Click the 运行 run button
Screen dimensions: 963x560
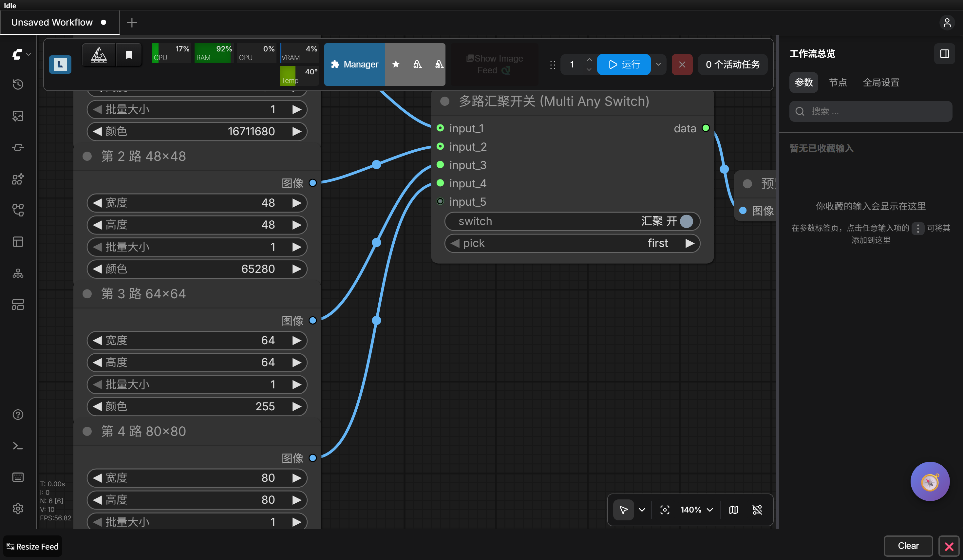click(624, 65)
